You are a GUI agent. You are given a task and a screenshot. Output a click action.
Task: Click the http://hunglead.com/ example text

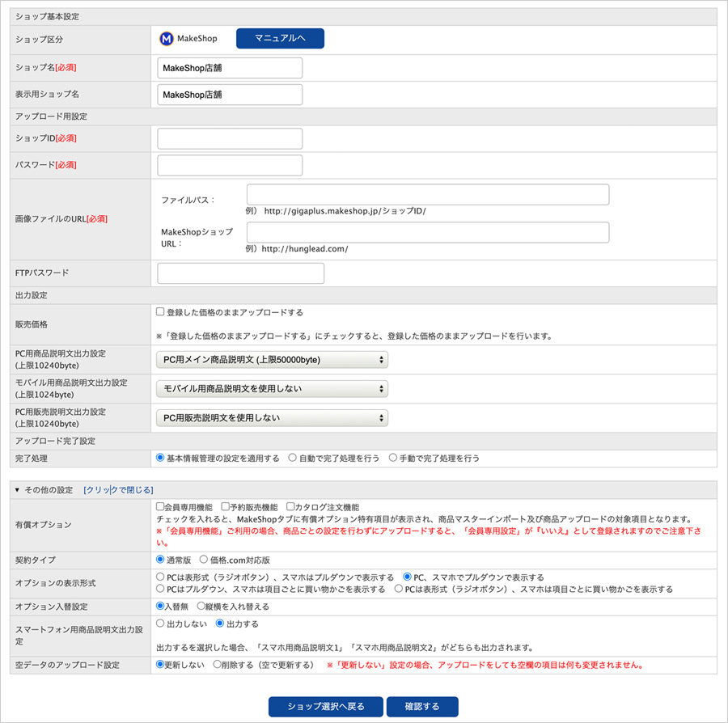[305, 249]
